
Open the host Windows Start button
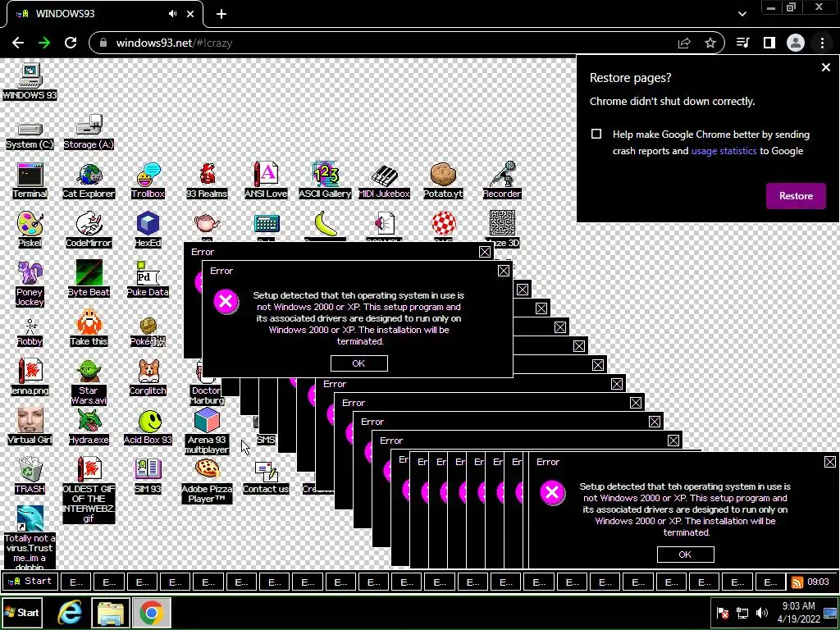[x=22, y=612]
